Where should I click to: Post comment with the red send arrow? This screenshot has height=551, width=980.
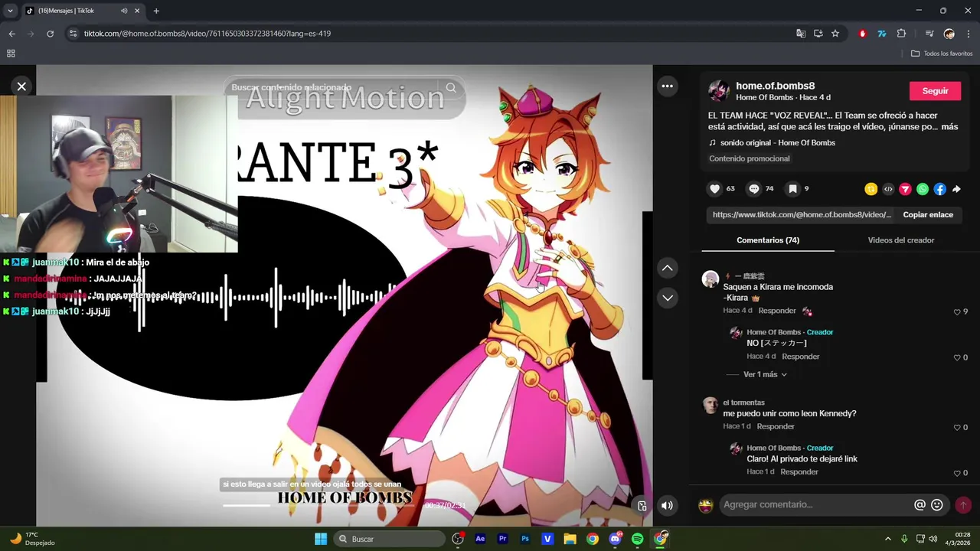(963, 505)
